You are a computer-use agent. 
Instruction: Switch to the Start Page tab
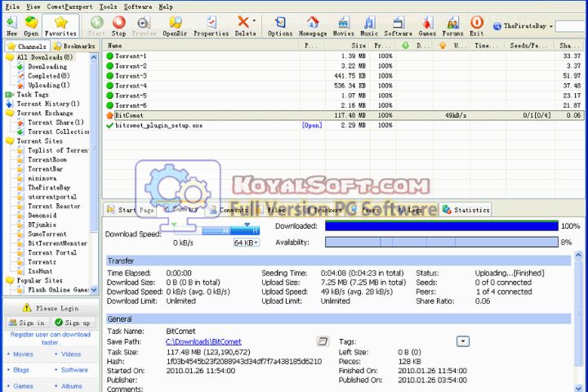pyautogui.click(x=130, y=210)
